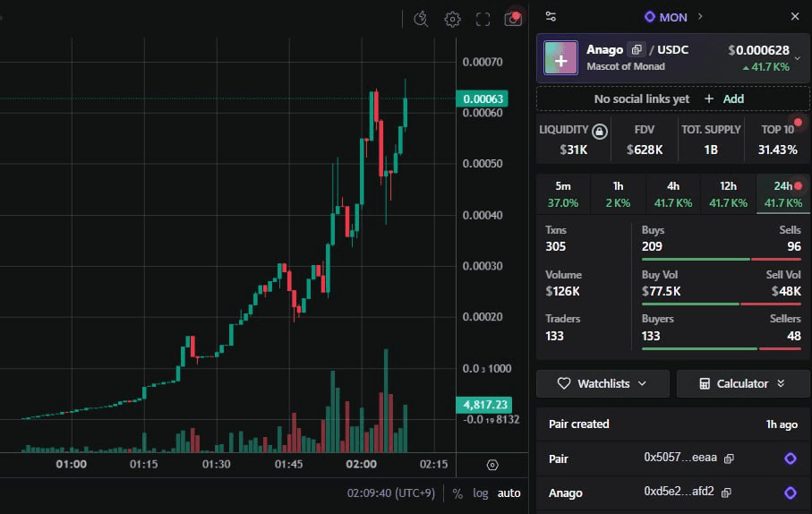Viewport: 812px width, 514px height.
Task: Toggle auto scale on chart
Action: point(509,493)
